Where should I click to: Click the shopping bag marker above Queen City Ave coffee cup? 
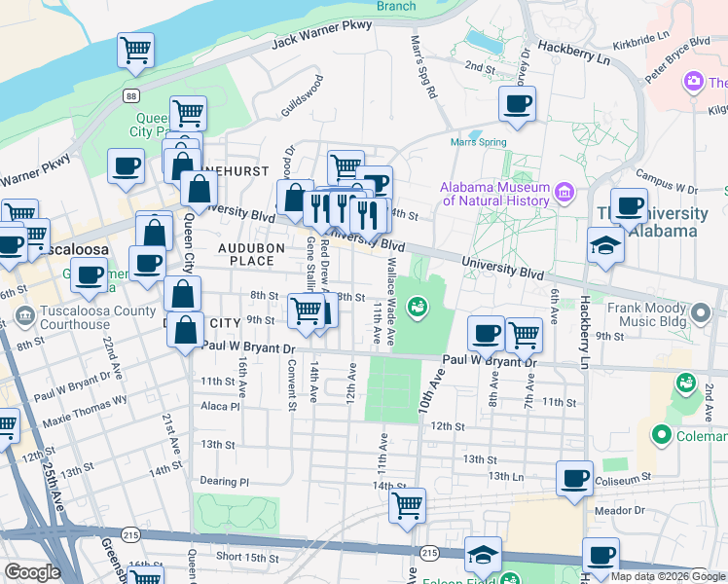(155, 232)
